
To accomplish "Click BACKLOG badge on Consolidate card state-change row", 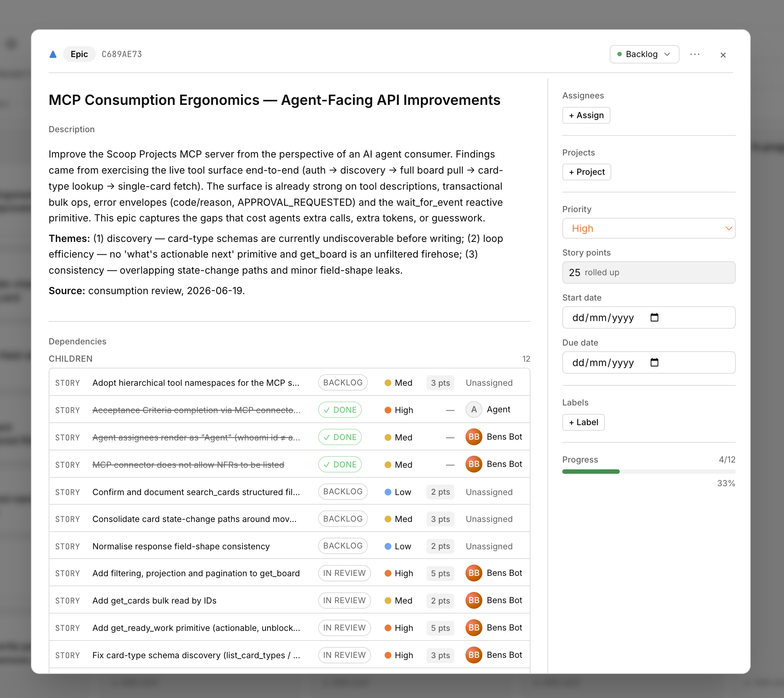I will pyautogui.click(x=343, y=519).
